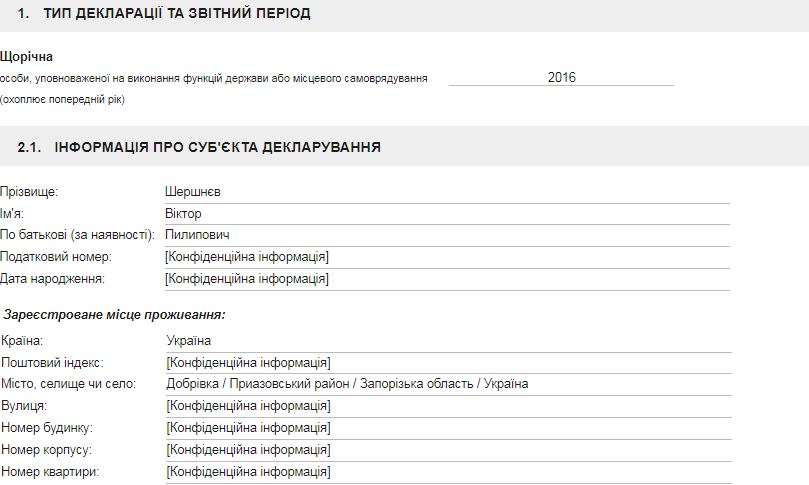Click the 'Ім'я:' label
Viewport: 809px width, 485px height.
click(12, 214)
